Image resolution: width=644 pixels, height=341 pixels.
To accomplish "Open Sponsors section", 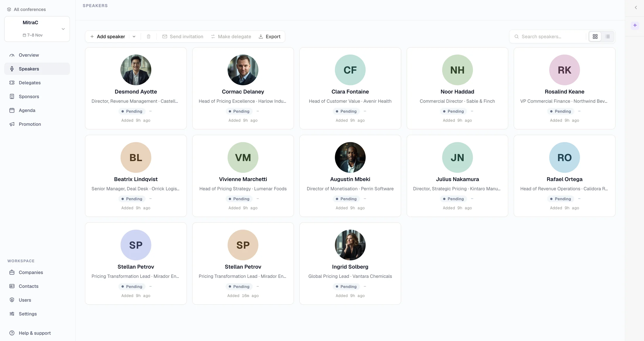I will (x=37, y=97).
